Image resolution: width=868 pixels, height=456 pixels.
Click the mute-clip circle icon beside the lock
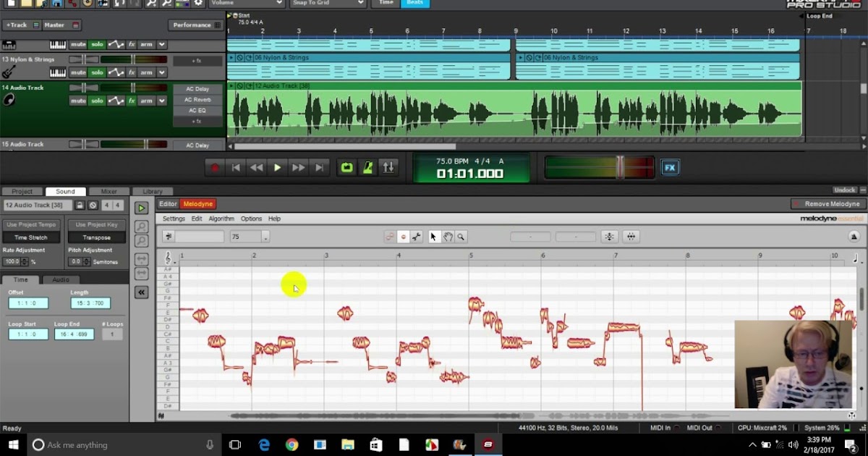pos(93,206)
